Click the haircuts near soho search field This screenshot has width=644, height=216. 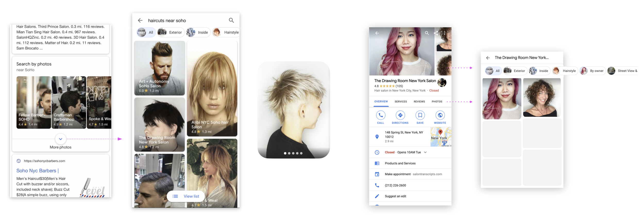tap(167, 20)
